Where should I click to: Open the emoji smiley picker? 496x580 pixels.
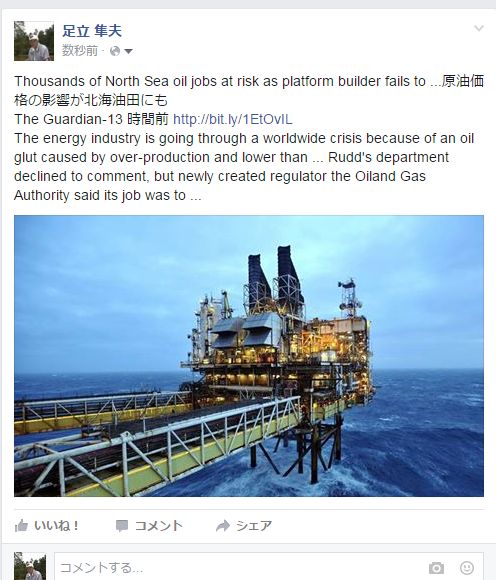(x=467, y=567)
